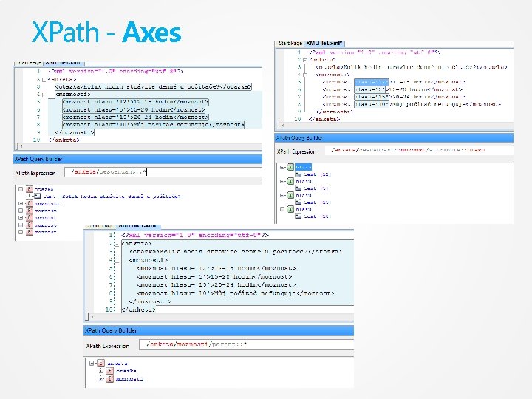Click XPath Query Builder title bar in parent window
Viewport: 532px width, 399px height.
tap(219, 330)
